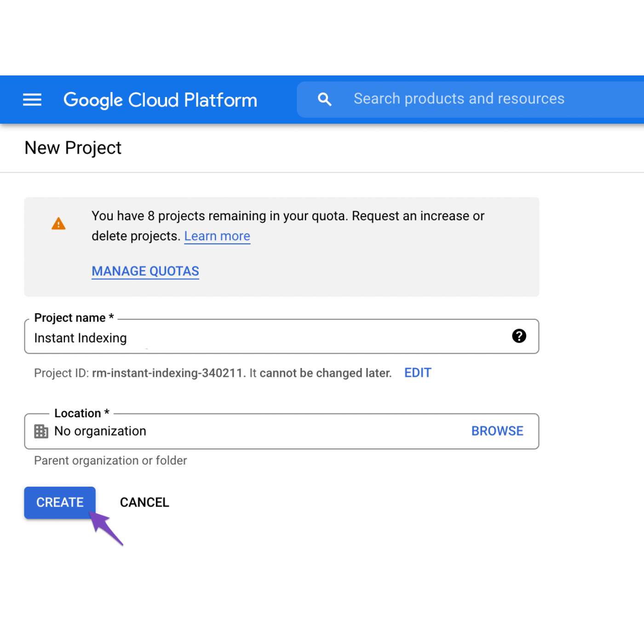The width and height of the screenshot is (644, 644).
Task: Click the rm-instant-indexing-340211 Project ID text
Action: [x=167, y=373]
